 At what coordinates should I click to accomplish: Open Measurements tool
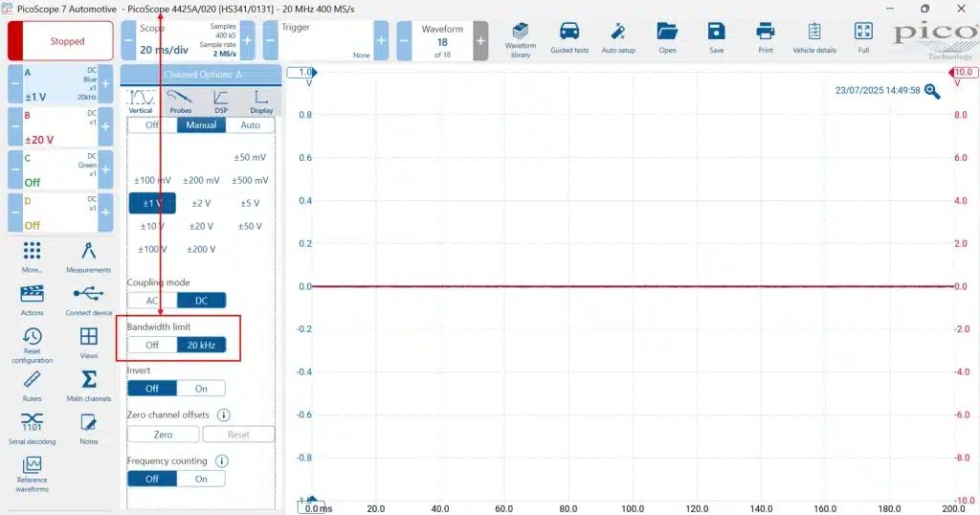coord(88,257)
